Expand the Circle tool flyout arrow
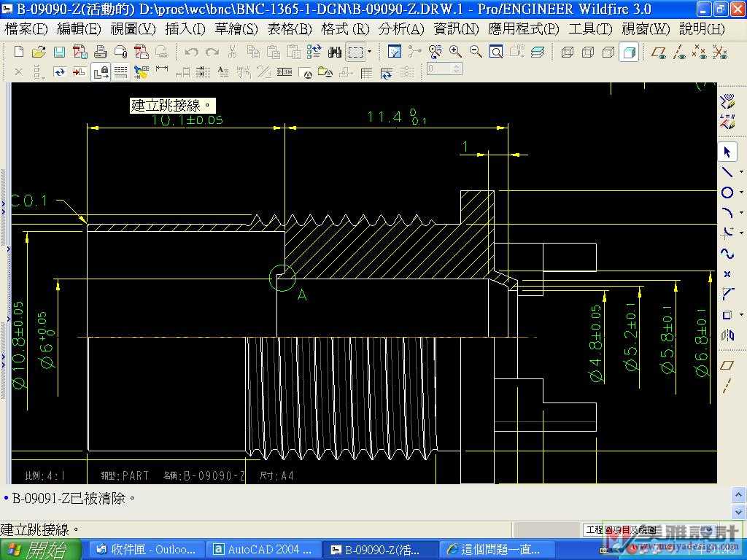The width and height of the screenshot is (747, 560). pos(741,192)
